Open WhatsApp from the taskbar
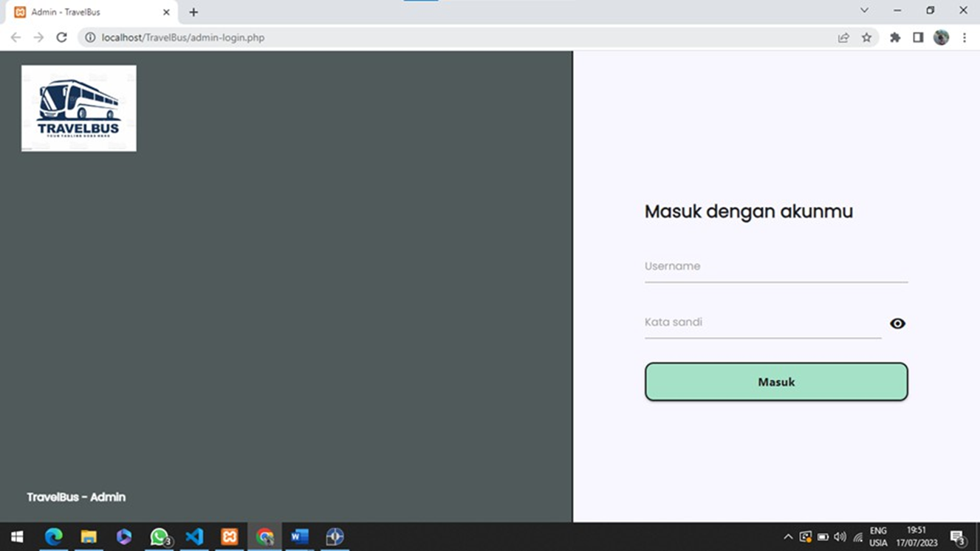 [159, 536]
